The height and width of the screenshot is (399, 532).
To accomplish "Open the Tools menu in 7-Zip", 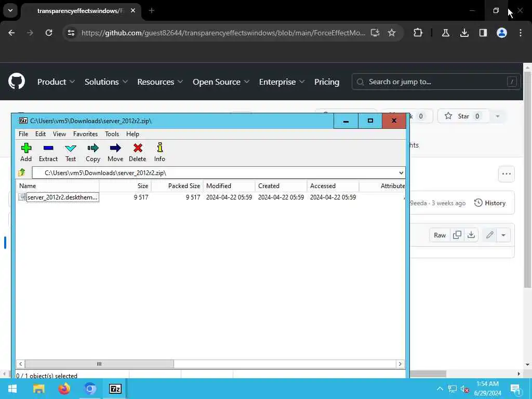I will 112,134.
